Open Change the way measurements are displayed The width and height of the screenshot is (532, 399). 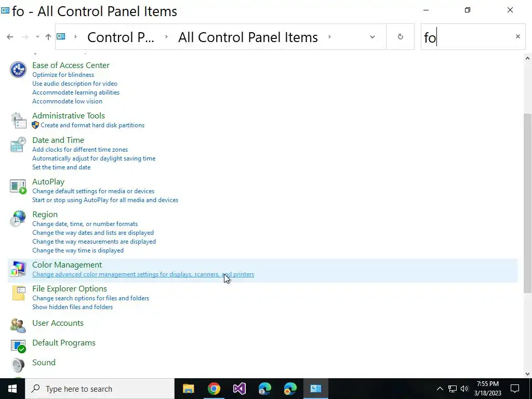tap(94, 242)
